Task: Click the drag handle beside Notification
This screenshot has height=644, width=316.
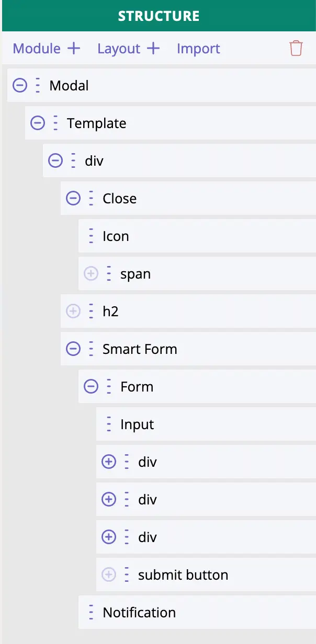Action: [x=91, y=612]
